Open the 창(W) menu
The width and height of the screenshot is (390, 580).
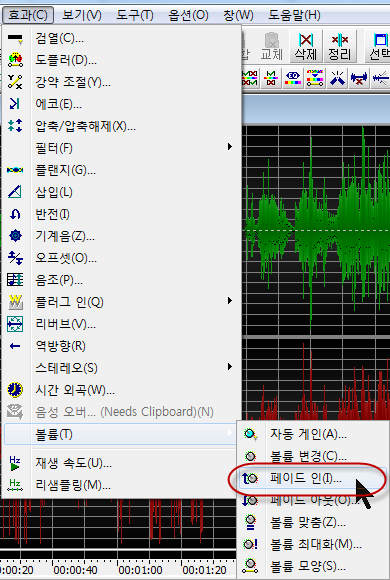tap(238, 15)
